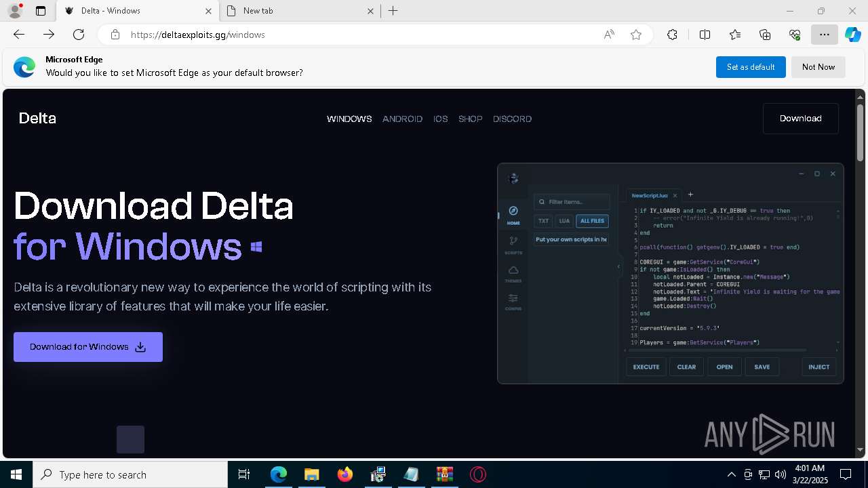Open the Collections icon

(x=765, y=35)
